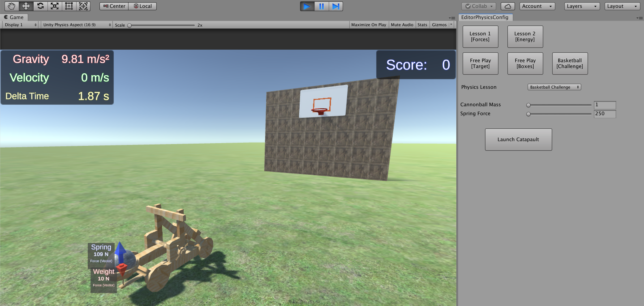
Task: Select the Rotate tool
Action: point(40,6)
